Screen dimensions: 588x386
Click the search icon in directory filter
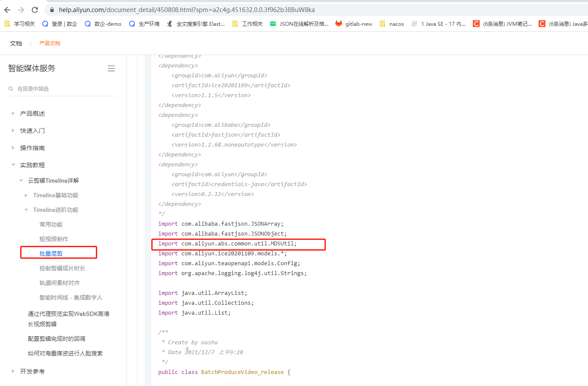click(x=11, y=89)
